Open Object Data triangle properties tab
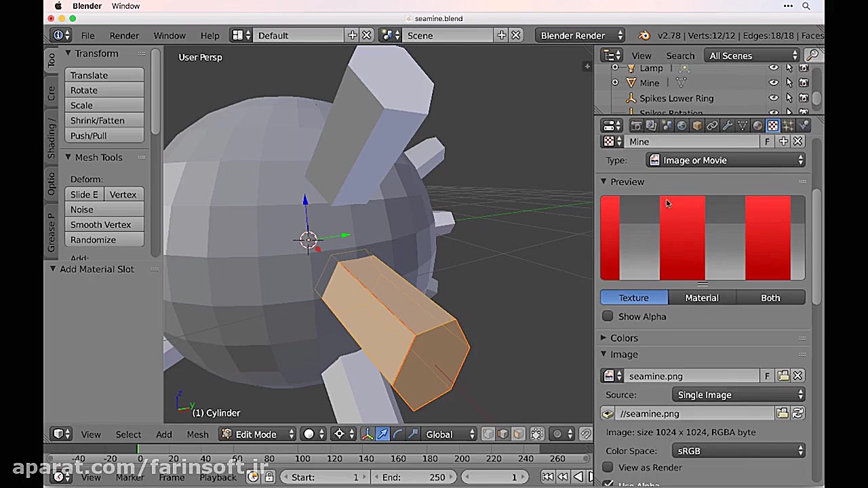 point(743,125)
